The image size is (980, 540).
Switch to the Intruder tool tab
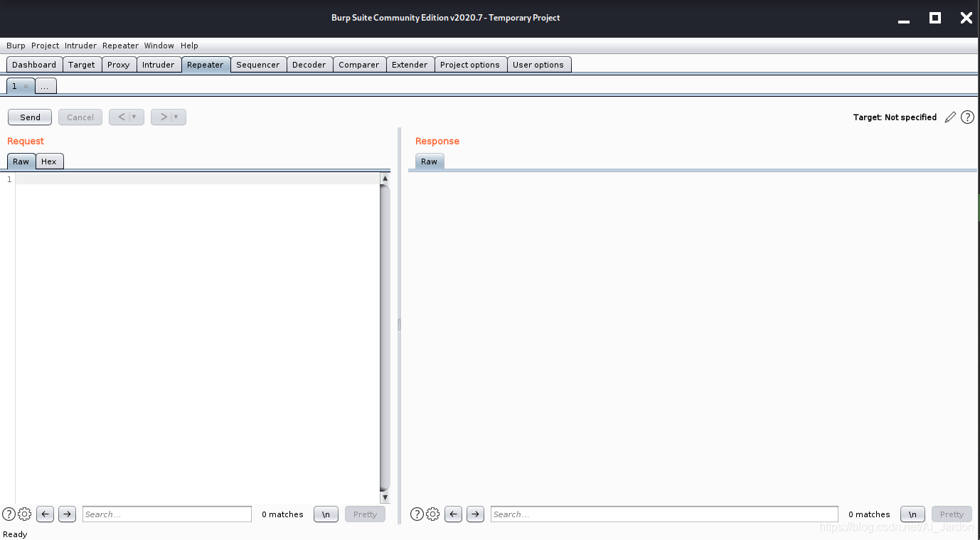pyautogui.click(x=158, y=64)
